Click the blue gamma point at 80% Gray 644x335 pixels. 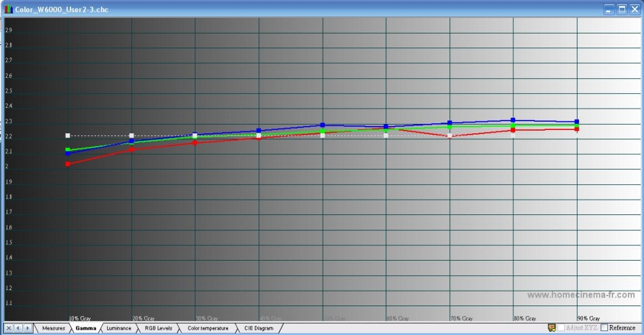513,120
